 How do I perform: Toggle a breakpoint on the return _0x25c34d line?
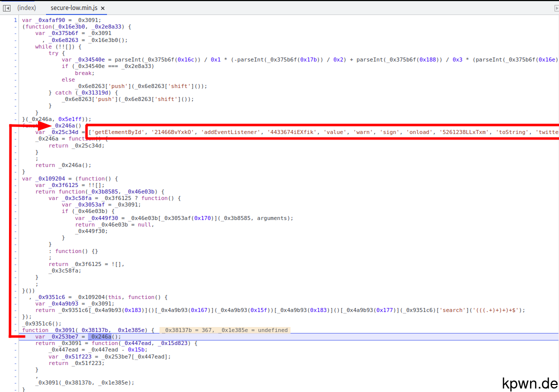[14, 145]
